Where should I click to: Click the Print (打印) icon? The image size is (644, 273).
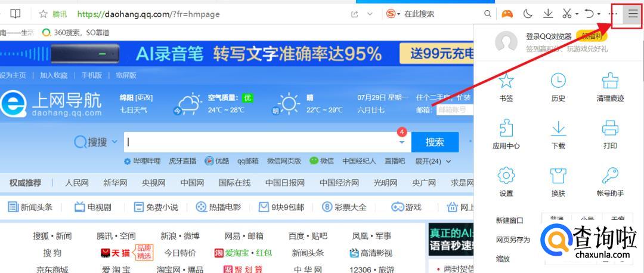pos(610,128)
